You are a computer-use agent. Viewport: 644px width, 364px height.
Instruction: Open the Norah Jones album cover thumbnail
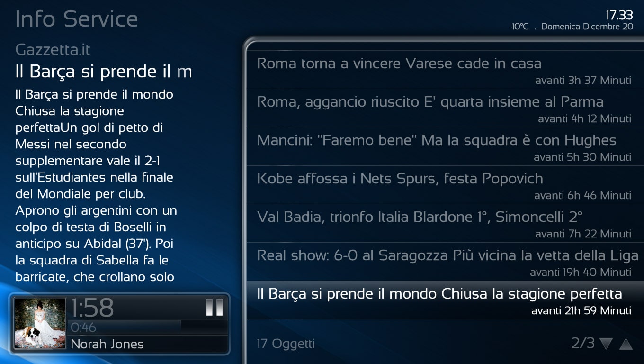coord(40,323)
